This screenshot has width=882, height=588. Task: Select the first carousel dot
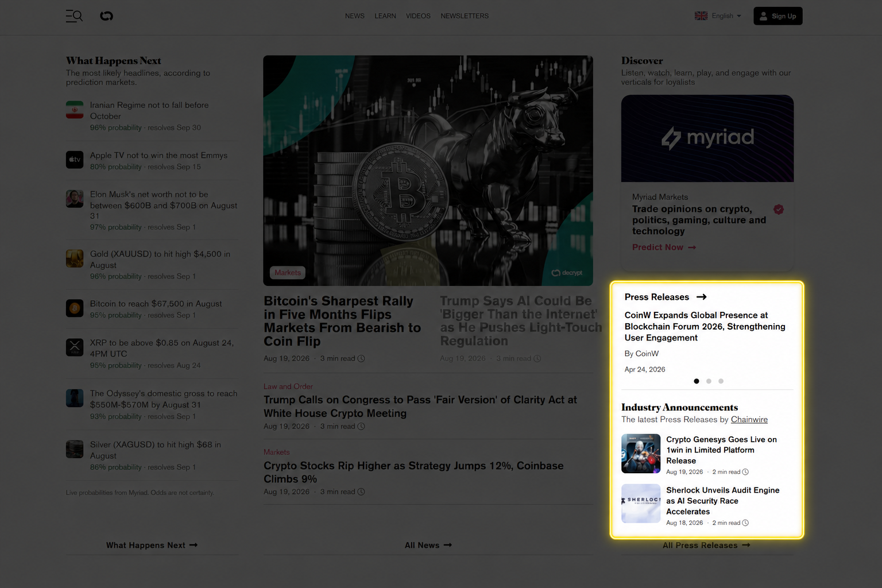click(x=697, y=381)
